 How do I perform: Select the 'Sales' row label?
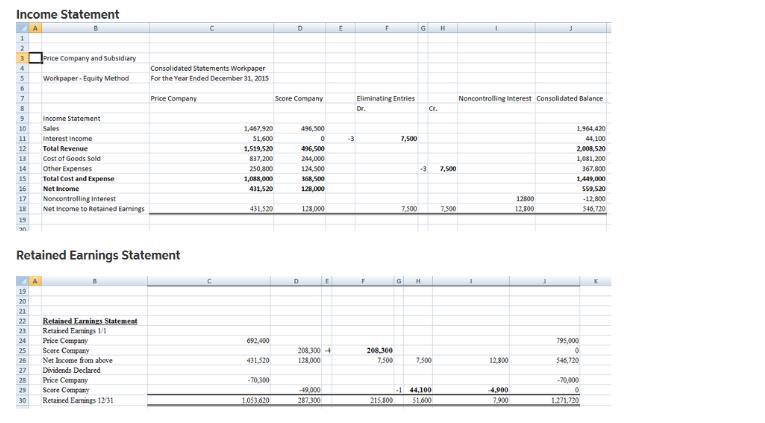[x=51, y=128]
